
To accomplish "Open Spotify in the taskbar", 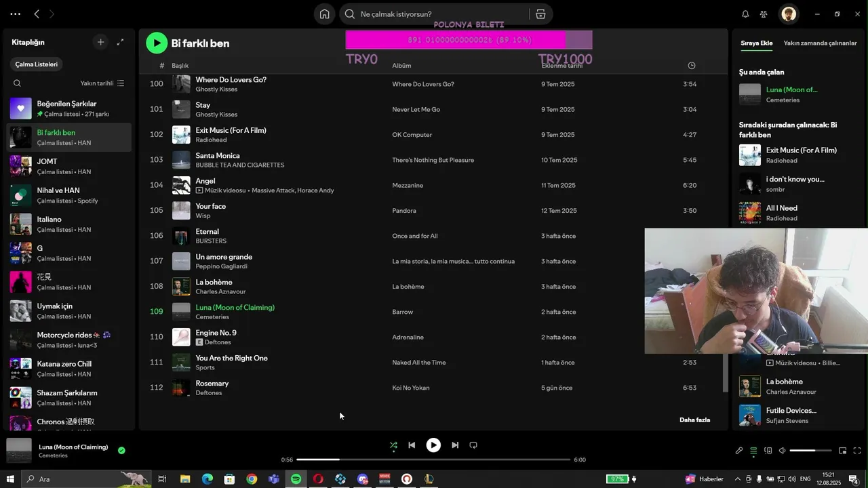I will (x=296, y=479).
